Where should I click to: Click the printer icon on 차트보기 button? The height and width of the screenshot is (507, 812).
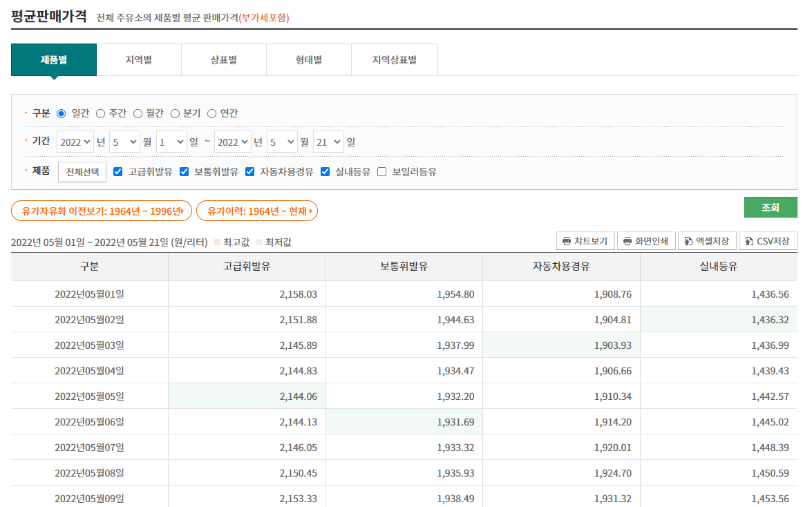pyautogui.click(x=567, y=241)
